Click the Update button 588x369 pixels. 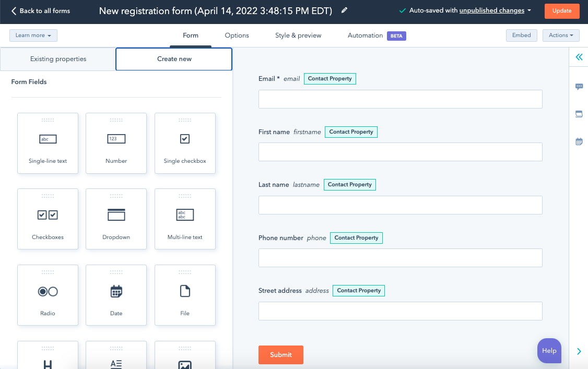coord(562,11)
